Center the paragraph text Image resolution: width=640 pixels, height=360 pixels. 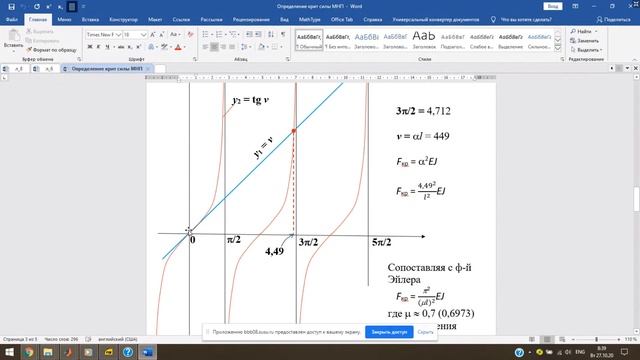pos(214,47)
